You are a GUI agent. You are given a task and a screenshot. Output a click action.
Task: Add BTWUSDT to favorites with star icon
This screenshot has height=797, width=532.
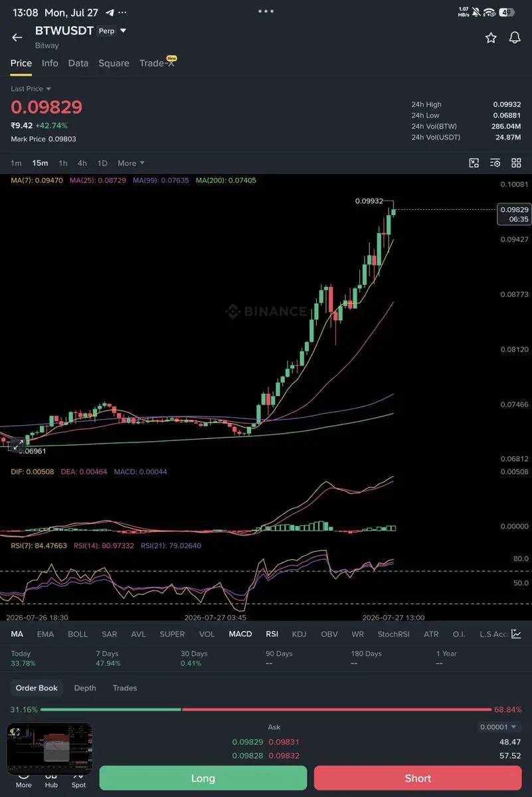point(491,38)
